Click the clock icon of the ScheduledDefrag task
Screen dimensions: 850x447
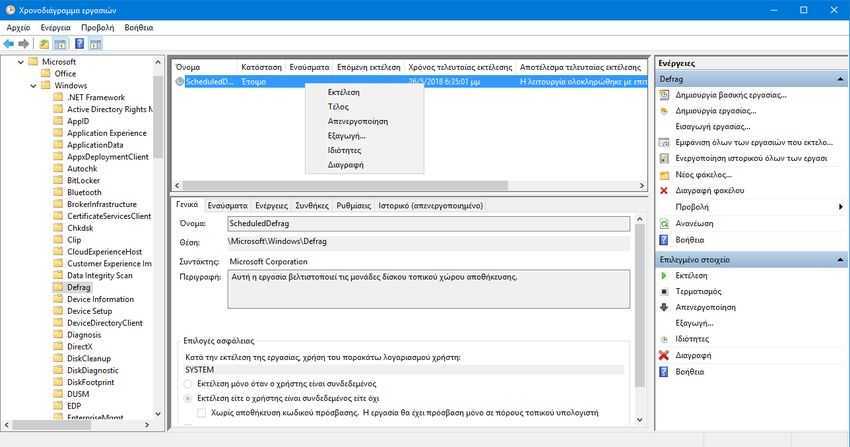pos(179,82)
